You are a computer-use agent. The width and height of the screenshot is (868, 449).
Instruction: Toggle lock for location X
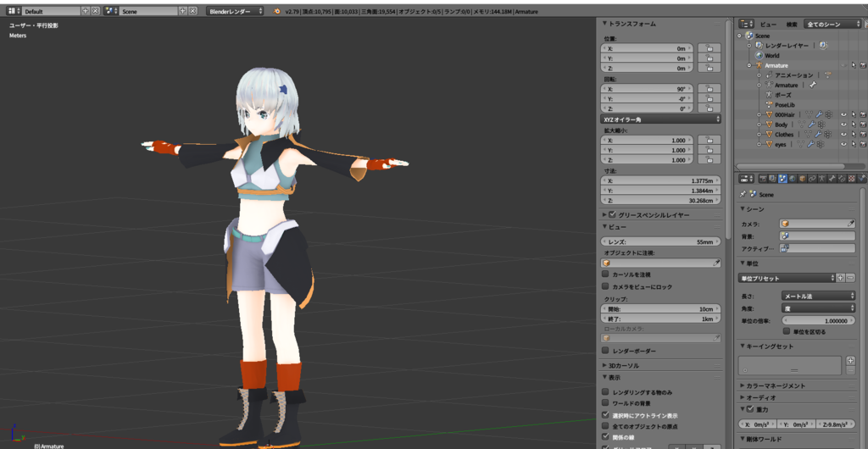709,48
